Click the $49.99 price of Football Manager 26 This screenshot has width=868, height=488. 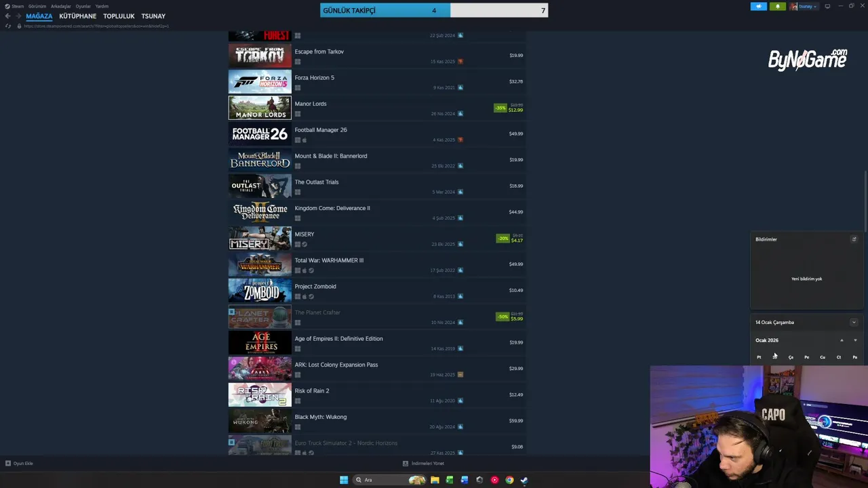pos(516,134)
